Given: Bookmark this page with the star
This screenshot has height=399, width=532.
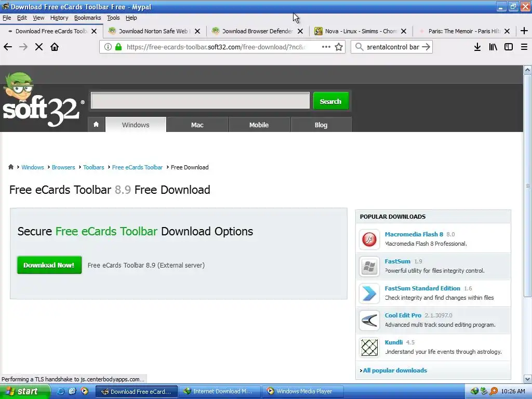Looking at the screenshot, I should click(x=339, y=47).
